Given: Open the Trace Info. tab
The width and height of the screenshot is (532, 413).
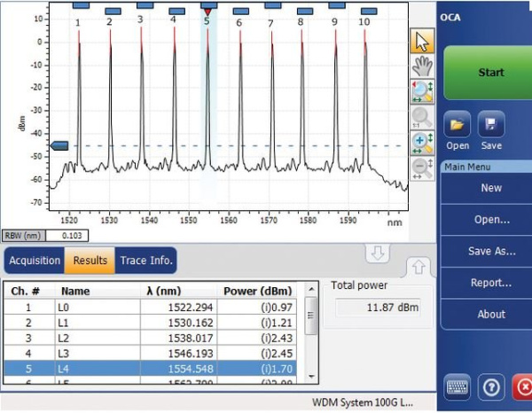Looking at the screenshot, I should coord(145,261).
